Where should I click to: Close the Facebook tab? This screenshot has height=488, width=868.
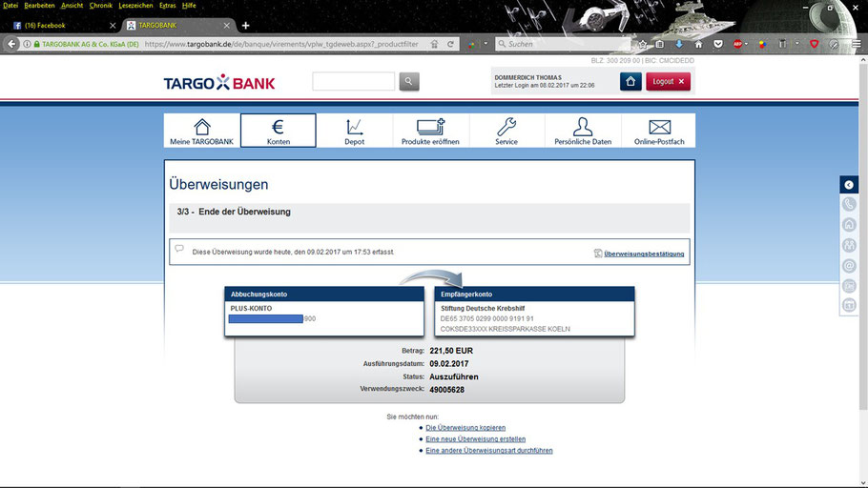click(x=113, y=26)
